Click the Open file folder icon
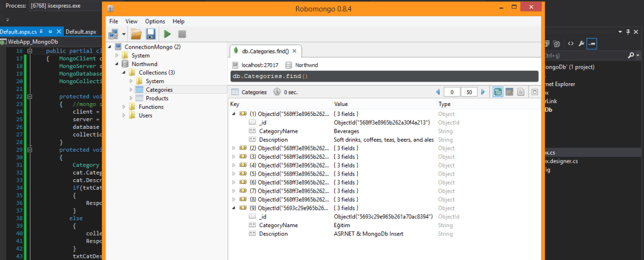Image resolution: width=644 pixels, height=260 pixels. (136, 35)
